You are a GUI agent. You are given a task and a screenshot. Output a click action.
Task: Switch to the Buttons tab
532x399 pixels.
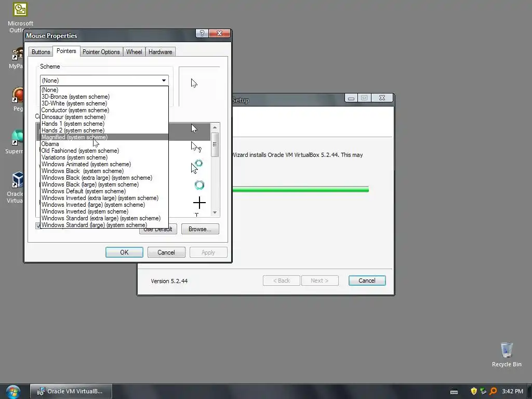[41, 52]
